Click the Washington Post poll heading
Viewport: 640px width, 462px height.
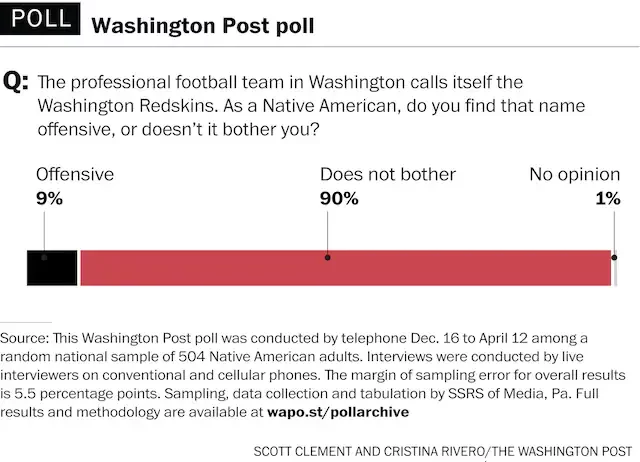203,24
